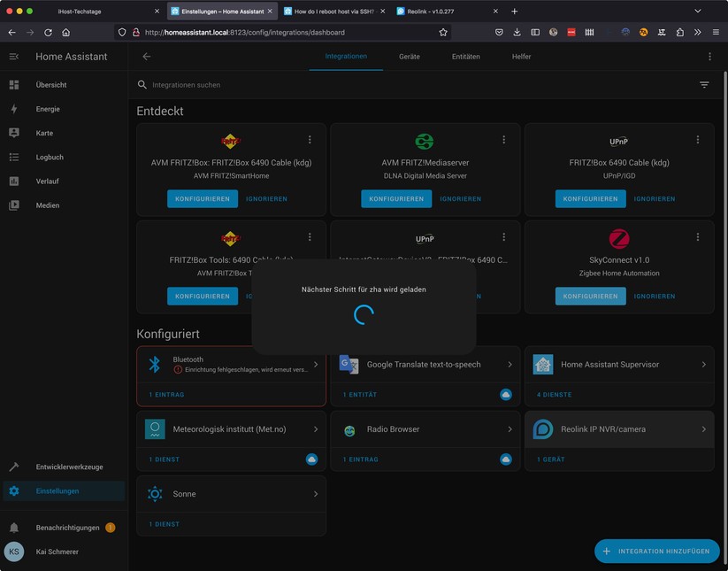
Task: Expand the Home Assistant Supervisor entry
Action: [x=704, y=363]
